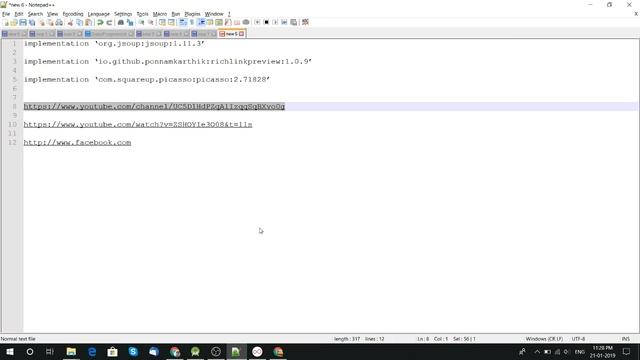Open the Search menu
This screenshot has height=360, width=640.
pyautogui.click(x=35, y=14)
